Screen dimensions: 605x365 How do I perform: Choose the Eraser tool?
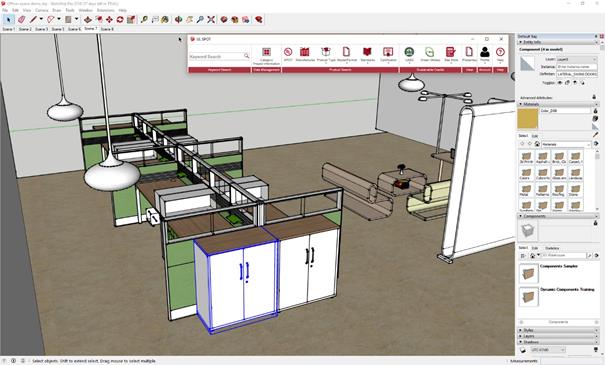(x=21, y=19)
